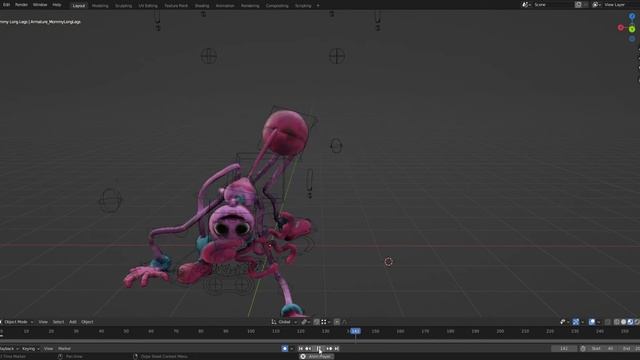Switch to the Texture Paint workspace tab
This screenshot has width=640, height=360.
176,6
